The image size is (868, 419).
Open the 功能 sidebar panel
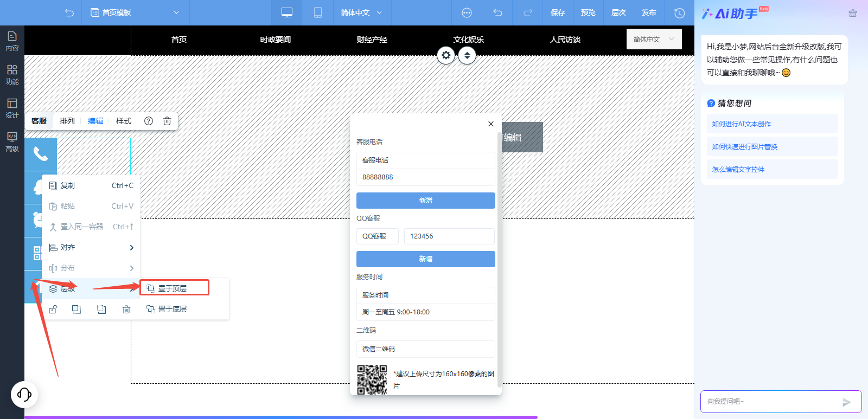(x=12, y=74)
